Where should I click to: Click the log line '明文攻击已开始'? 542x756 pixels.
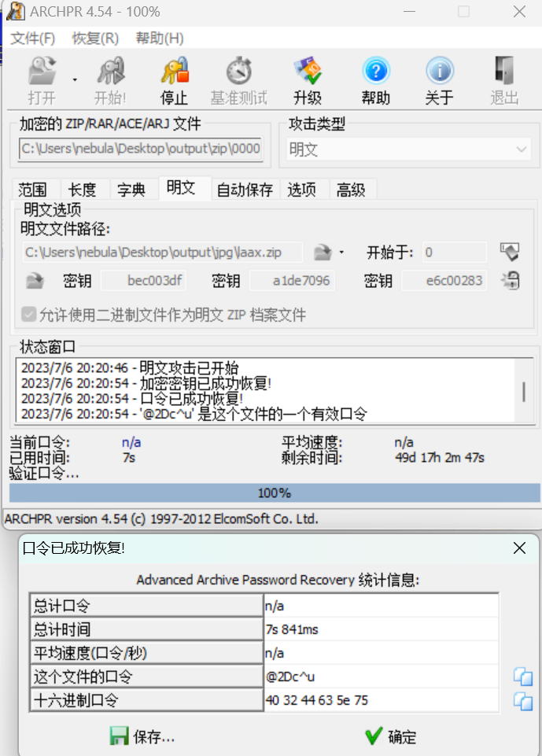130,368
